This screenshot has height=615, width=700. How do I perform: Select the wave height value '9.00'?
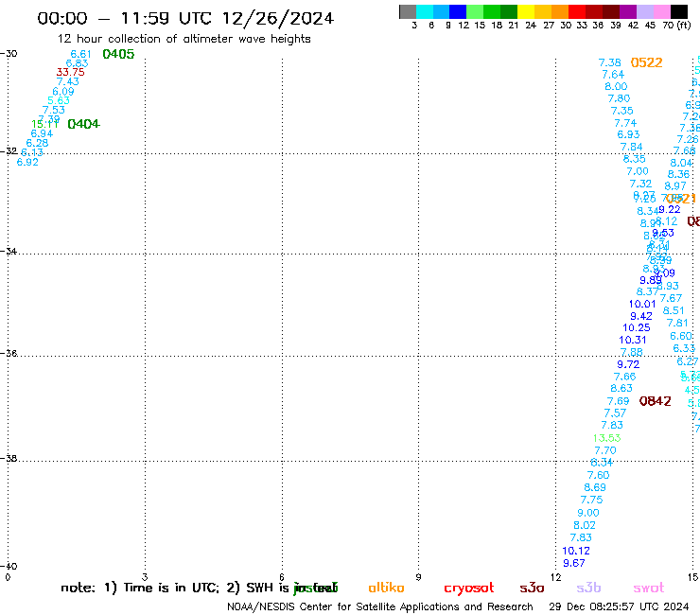click(588, 513)
